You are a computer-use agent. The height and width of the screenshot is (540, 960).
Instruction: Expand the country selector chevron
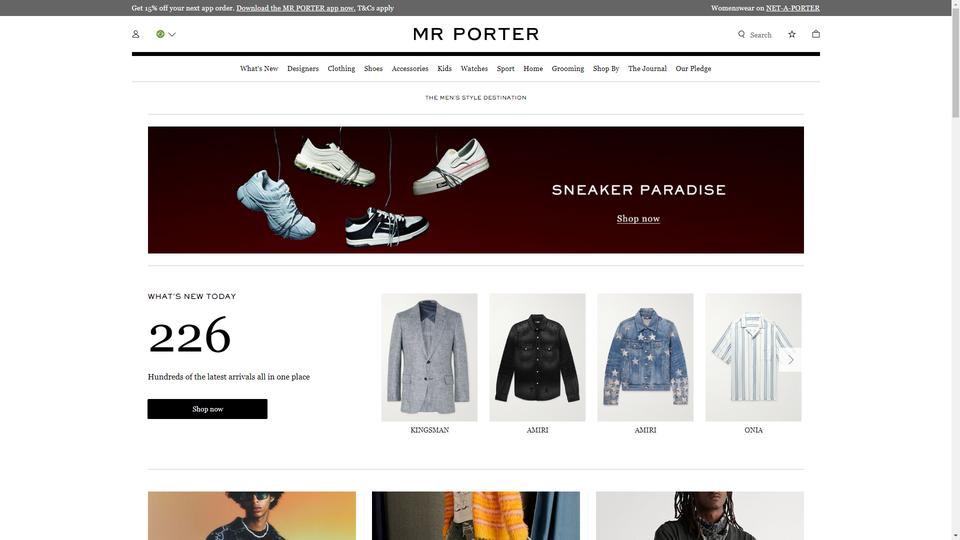pos(172,35)
